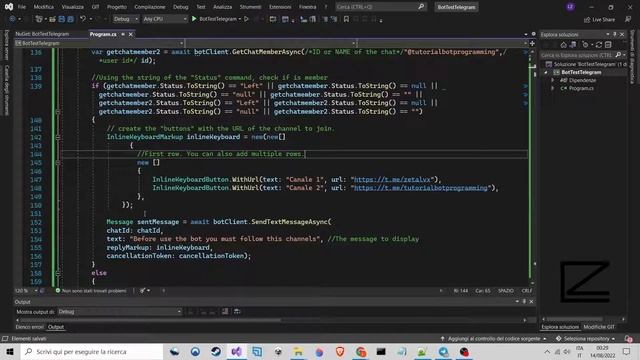Open the Strumenti menu
The height and width of the screenshot is (360, 640).
tap(250, 7)
